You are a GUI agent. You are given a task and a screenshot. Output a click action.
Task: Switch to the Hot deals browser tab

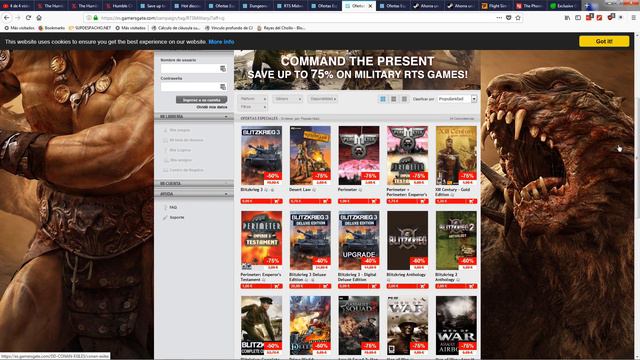[189, 6]
